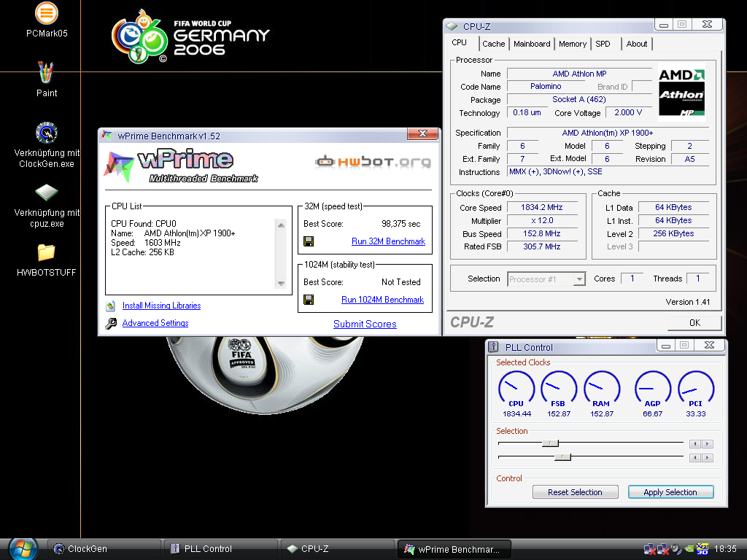The width and height of the screenshot is (747, 560).
Task: Click the save icon beside Run 1024M Benchmark
Action: [309, 300]
